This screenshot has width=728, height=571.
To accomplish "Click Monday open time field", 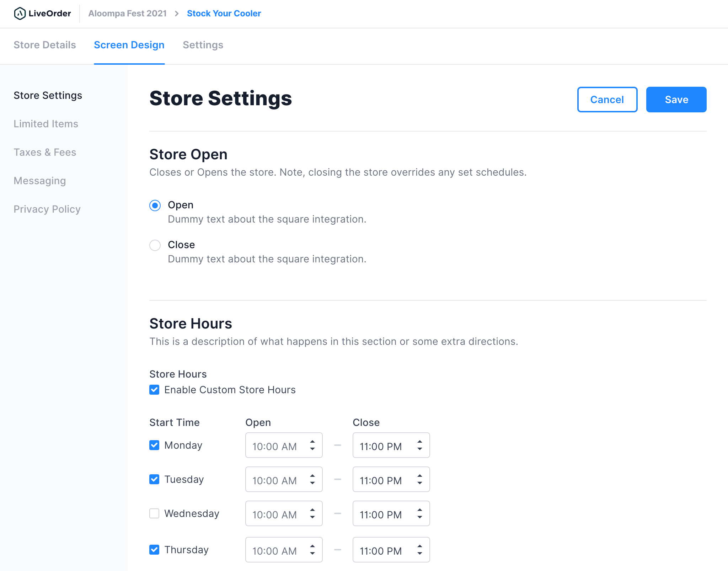I will pyautogui.click(x=284, y=445).
